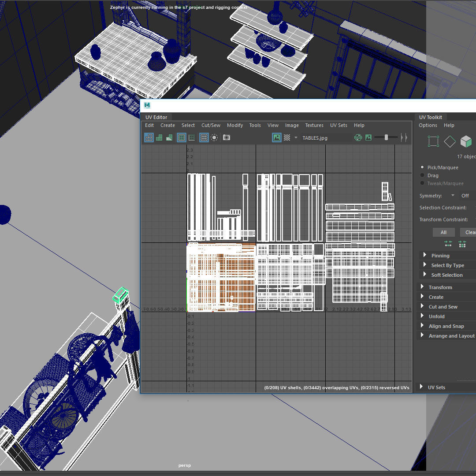Click the dim image icon

click(368, 138)
